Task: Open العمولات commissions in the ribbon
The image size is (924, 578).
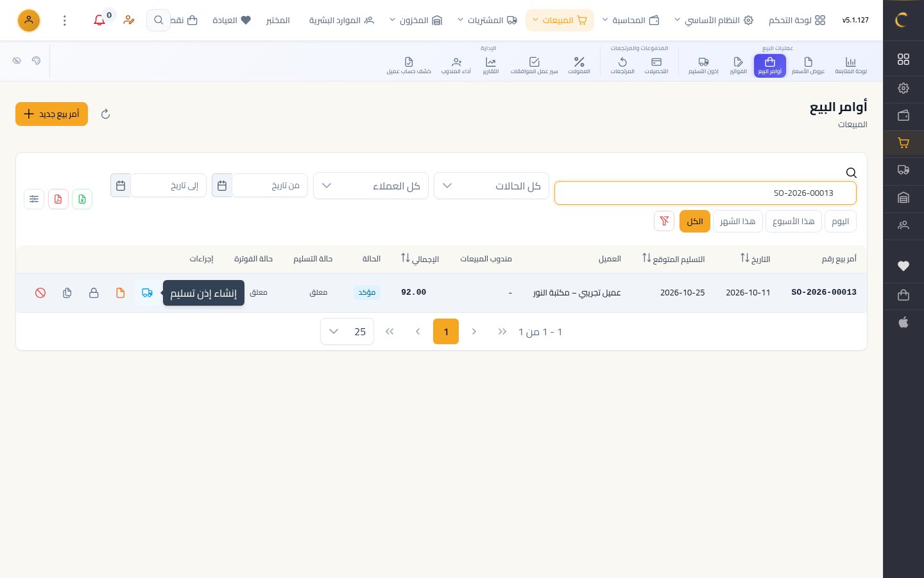Action: pyautogui.click(x=579, y=66)
